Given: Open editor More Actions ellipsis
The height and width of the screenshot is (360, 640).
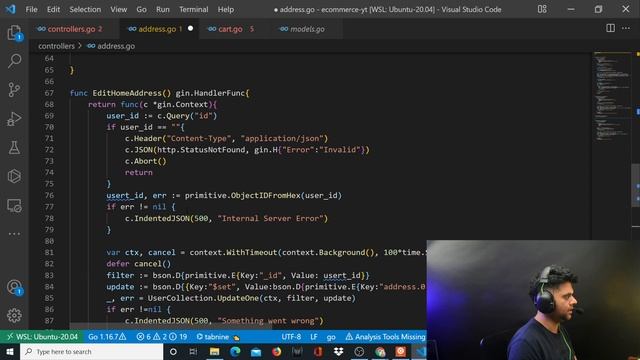Looking at the screenshot, I should pyautogui.click(x=626, y=28).
